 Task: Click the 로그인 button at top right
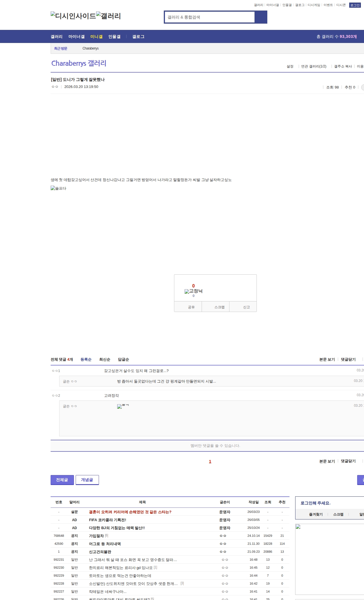pos(355,5)
